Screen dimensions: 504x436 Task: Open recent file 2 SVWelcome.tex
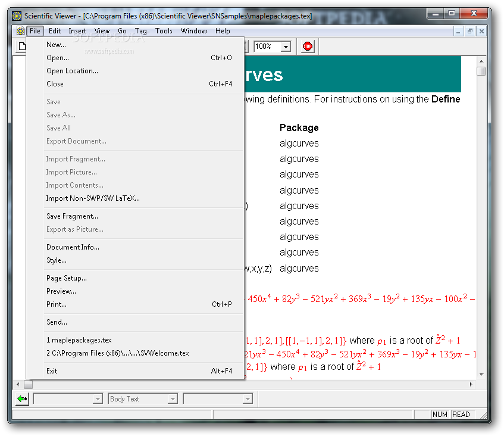[x=135, y=353]
